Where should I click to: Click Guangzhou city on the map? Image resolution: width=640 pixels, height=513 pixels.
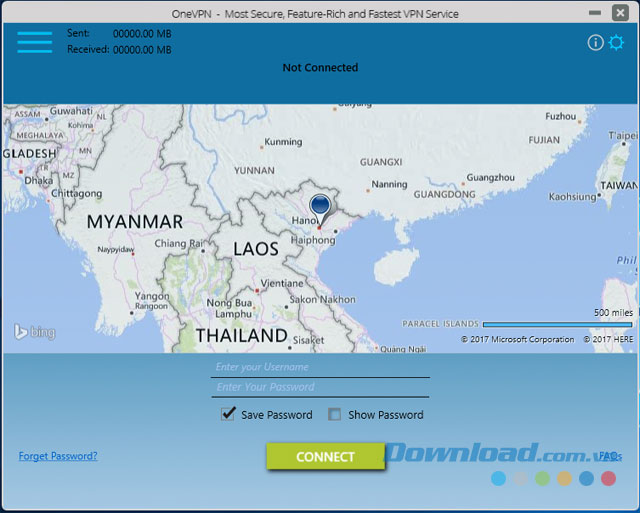coord(490,178)
